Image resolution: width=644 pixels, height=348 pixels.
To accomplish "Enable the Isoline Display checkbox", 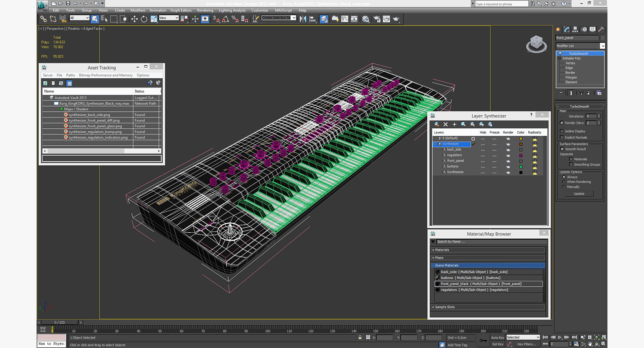I will (562, 131).
